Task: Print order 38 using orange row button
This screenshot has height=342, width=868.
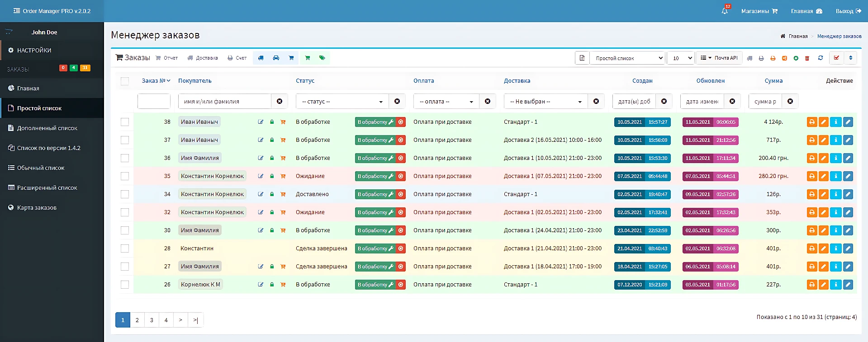Action: click(812, 122)
